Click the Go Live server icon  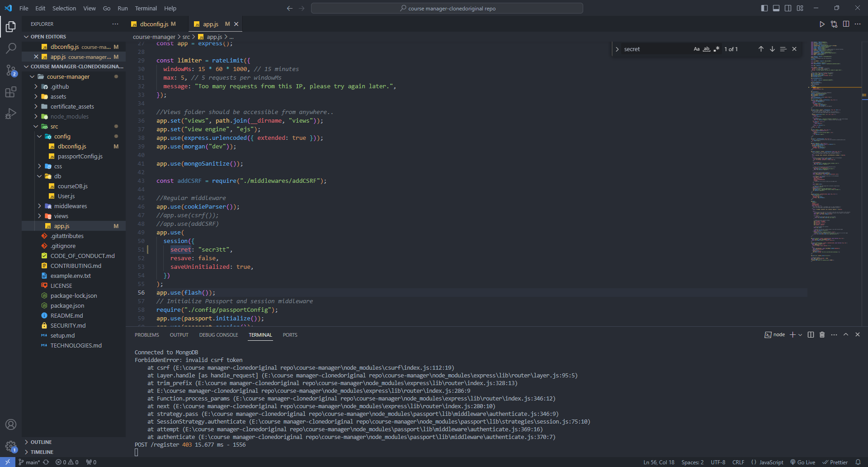click(x=802, y=462)
